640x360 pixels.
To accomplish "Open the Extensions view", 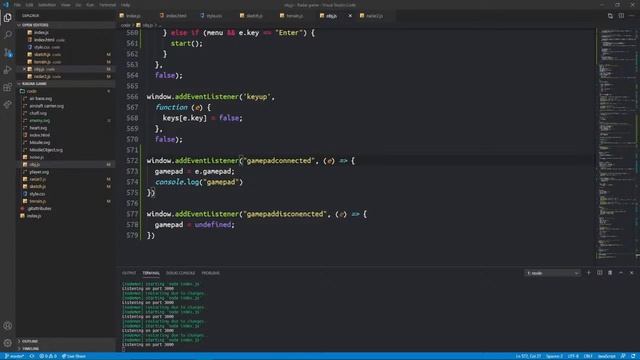I will pos(8,87).
